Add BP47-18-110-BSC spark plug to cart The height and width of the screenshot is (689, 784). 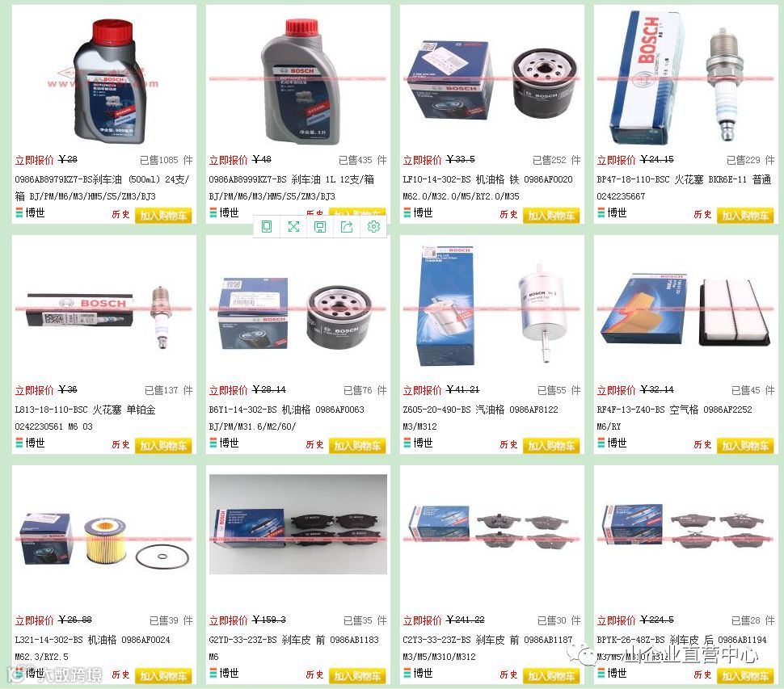(x=745, y=216)
